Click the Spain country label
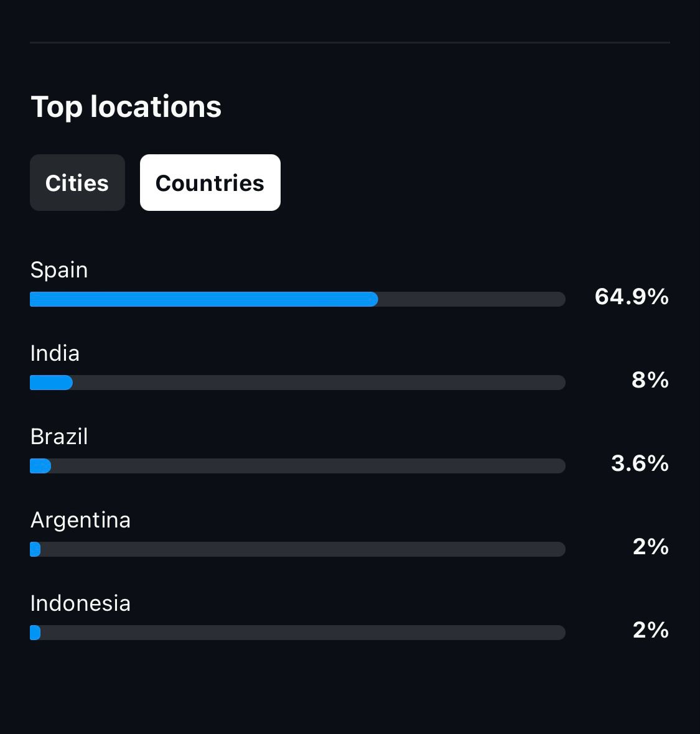The width and height of the screenshot is (700, 734). pos(59,270)
